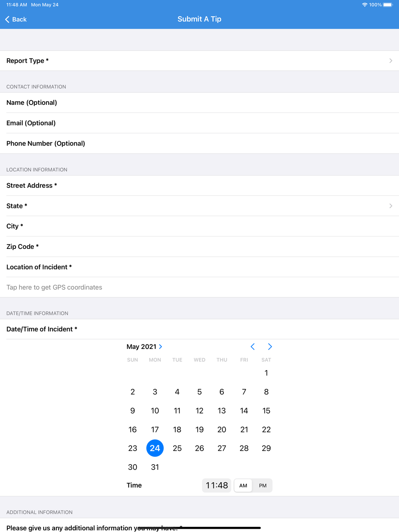399x532 pixels.
Task: Select May 12 on the calendar
Action: [x=199, y=410]
